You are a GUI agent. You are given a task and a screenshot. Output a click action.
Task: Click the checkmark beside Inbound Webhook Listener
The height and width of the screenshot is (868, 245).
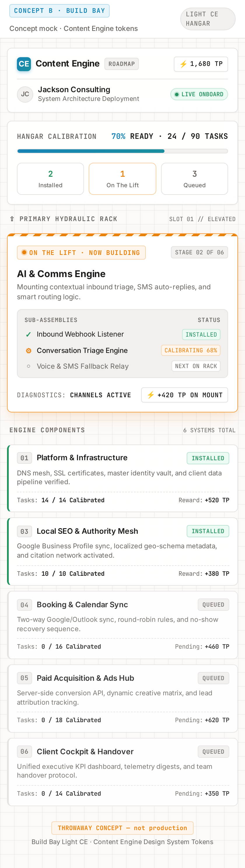click(x=29, y=334)
